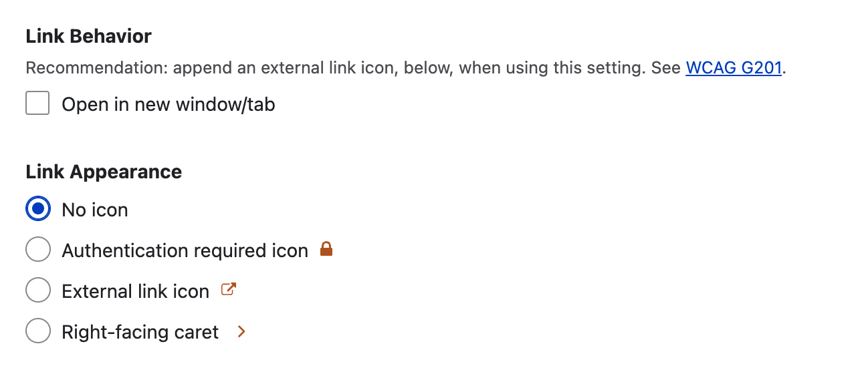Click the "No icon" label text
Screen dimensions: 868x366
[x=95, y=210]
